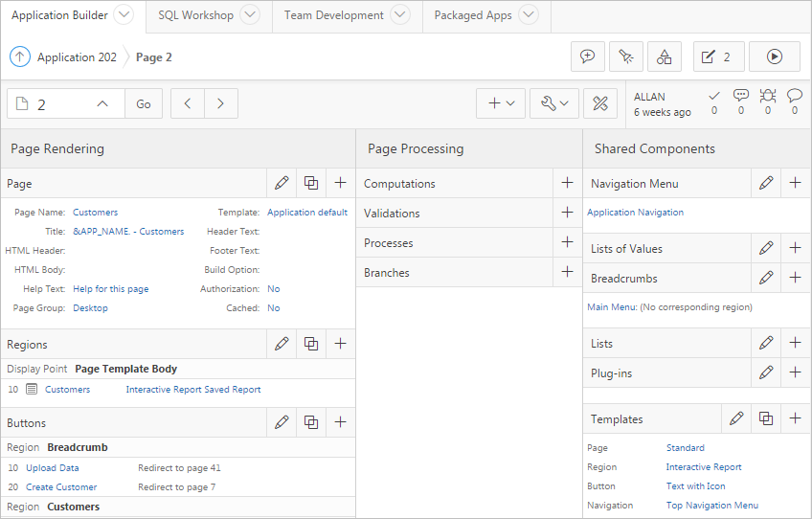Click the copy icon in the Regions header

coord(311,344)
